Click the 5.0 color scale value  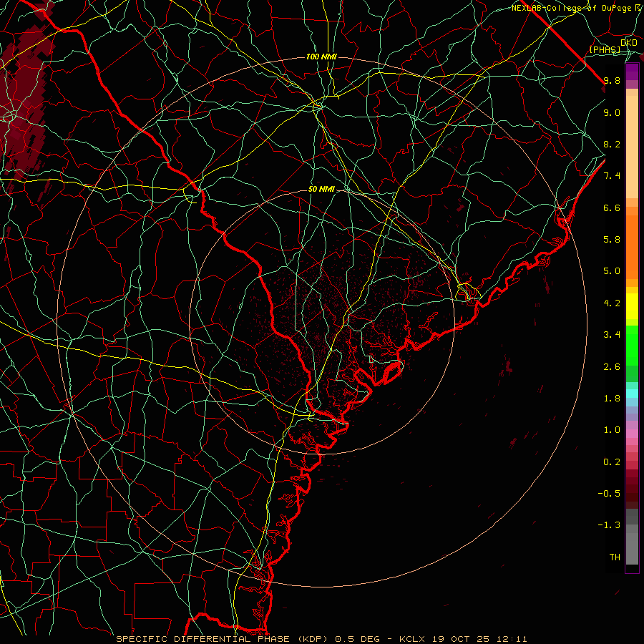[612, 271]
